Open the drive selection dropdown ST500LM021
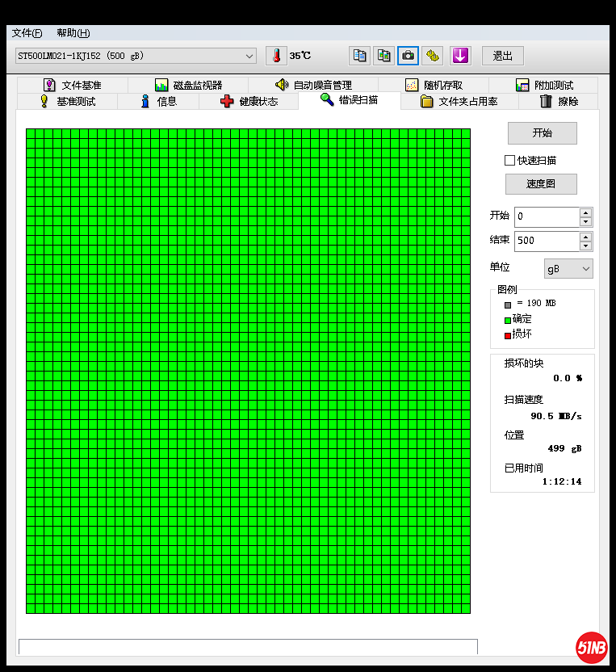Viewport: 616px width, 672px height. click(136, 56)
